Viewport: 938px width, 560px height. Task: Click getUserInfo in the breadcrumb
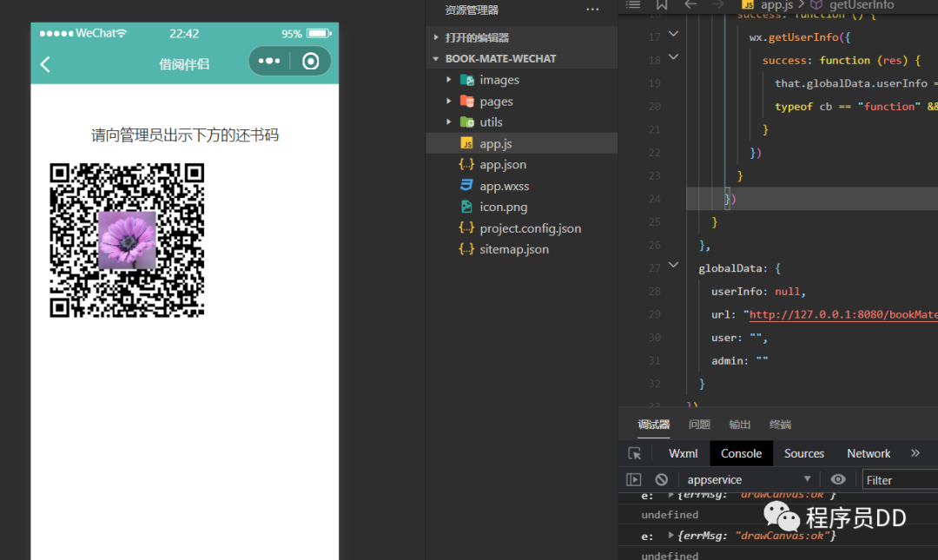pos(862,5)
